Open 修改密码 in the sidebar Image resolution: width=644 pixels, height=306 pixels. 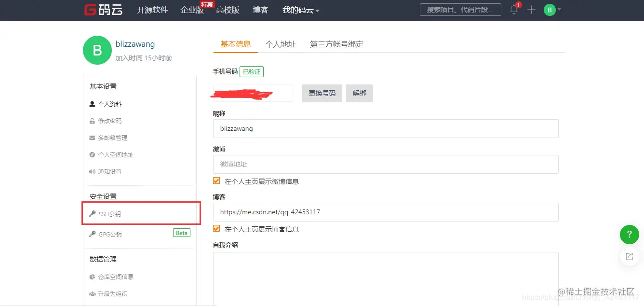[x=110, y=121]
